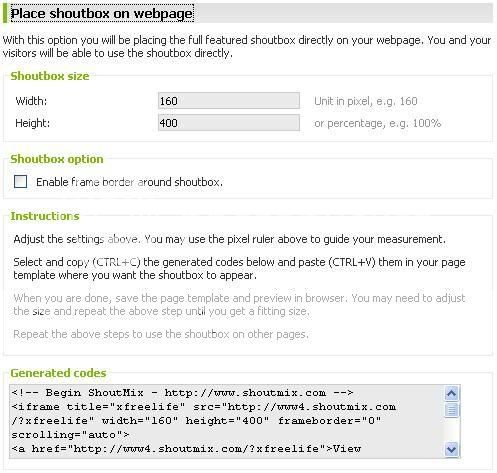Image resolution: width=497 pixels, height=473 pixels.
Task: Click the Height input field
Action: pos(229,123)
